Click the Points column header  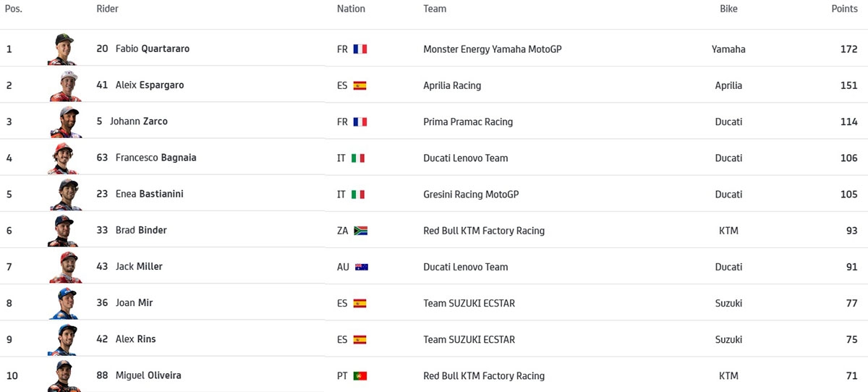pos(844,9)
